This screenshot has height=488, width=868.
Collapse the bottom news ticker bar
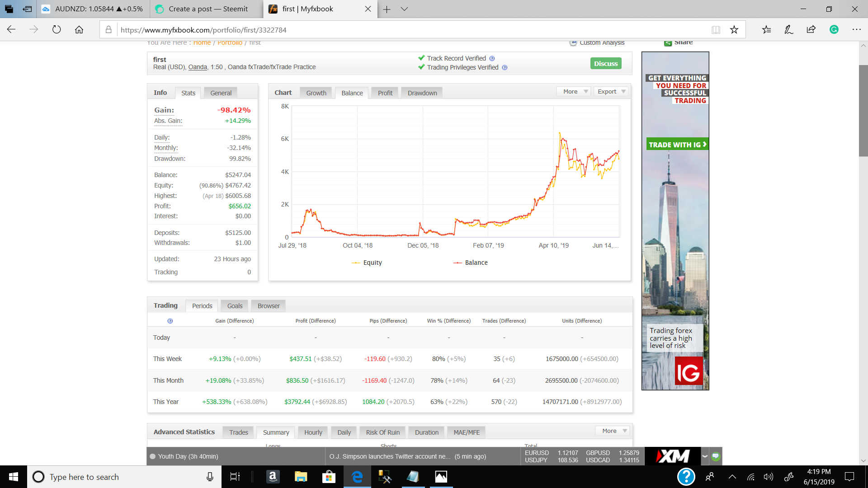point(705,456)
